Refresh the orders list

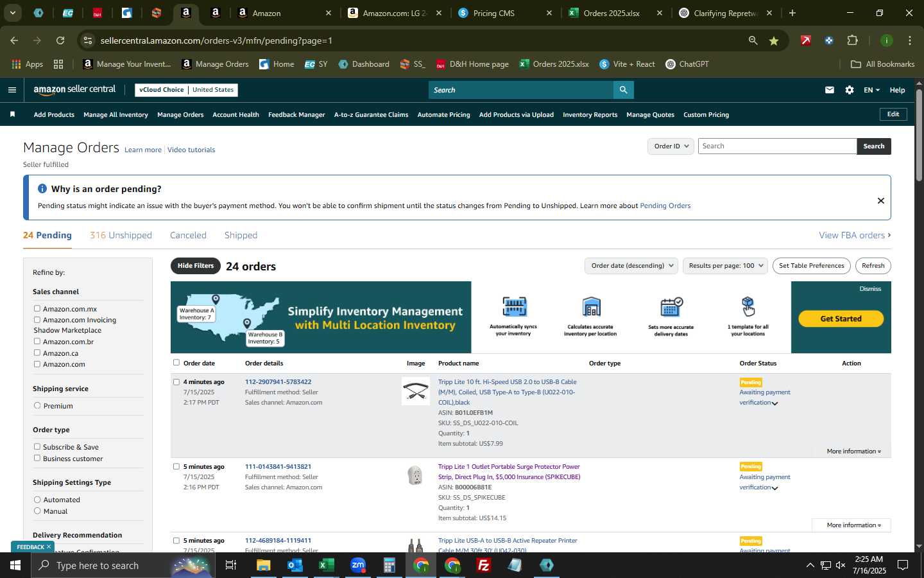pyautogui.click(x=873, y=266)
